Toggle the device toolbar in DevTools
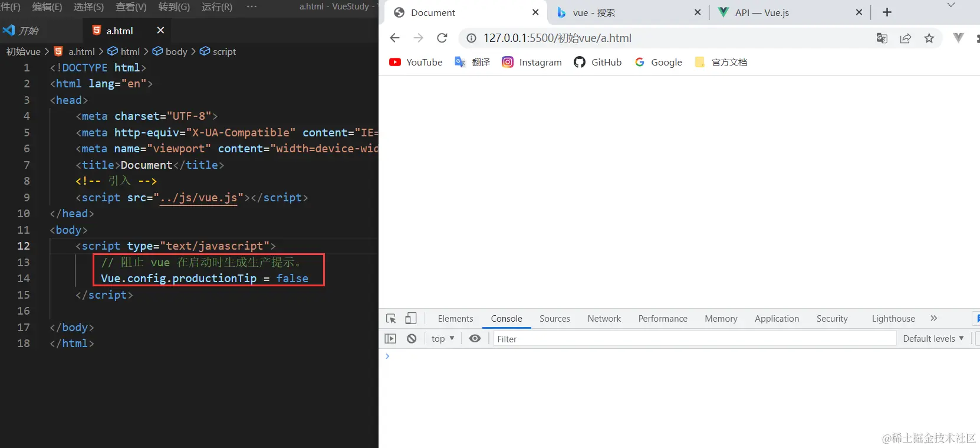980x448 pixels. click(411, 318)
